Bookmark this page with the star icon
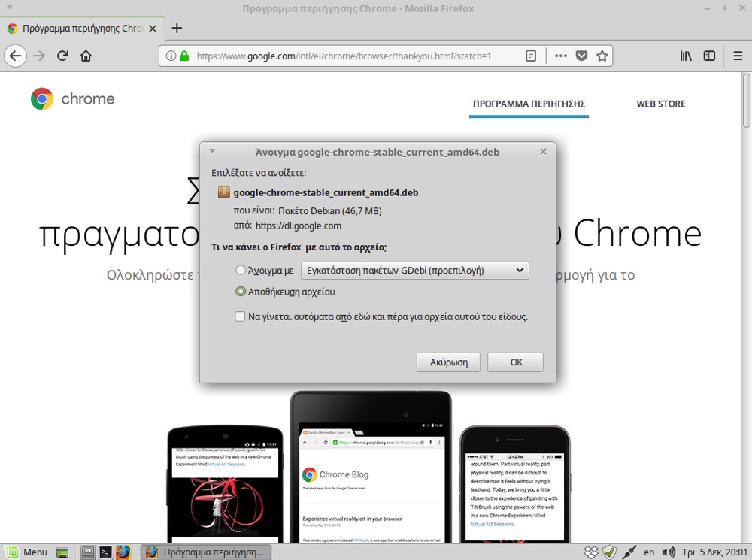Image resolution: width=752 pixels, height=560 pixels. (x=602, y=56)
